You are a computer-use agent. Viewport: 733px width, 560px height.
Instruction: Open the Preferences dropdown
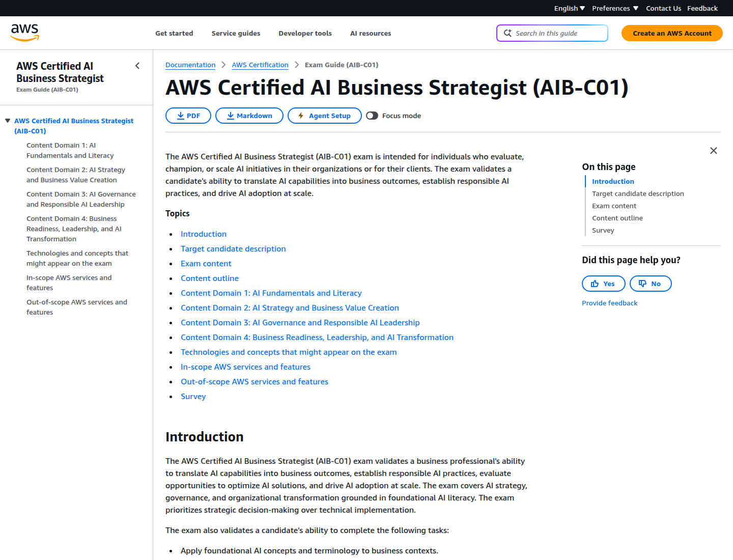click(615, 8)
